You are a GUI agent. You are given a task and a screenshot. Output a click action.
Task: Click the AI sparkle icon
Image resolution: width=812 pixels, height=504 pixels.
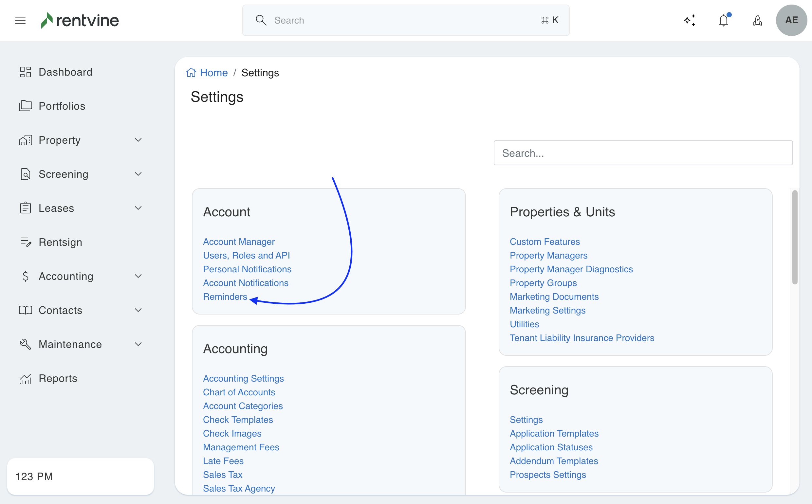point(689,20)
